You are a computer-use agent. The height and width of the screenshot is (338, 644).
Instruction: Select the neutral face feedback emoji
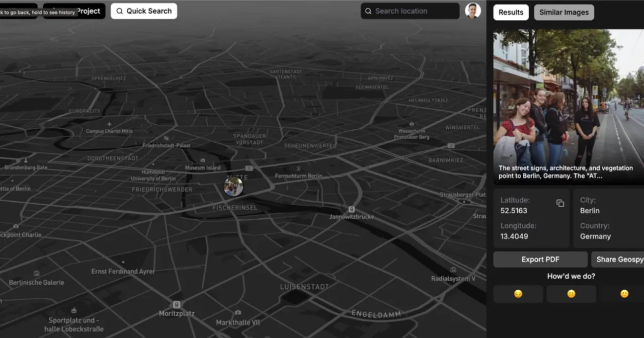point(571,294)
